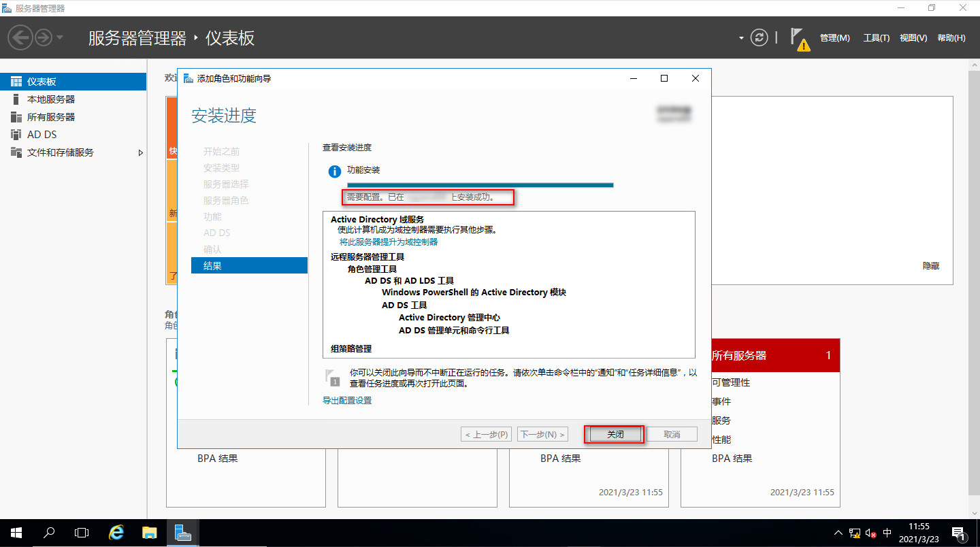This screenshot has width=980, height=547.
Task: Click the refresh icon in the header
Action: click(759, 37)
